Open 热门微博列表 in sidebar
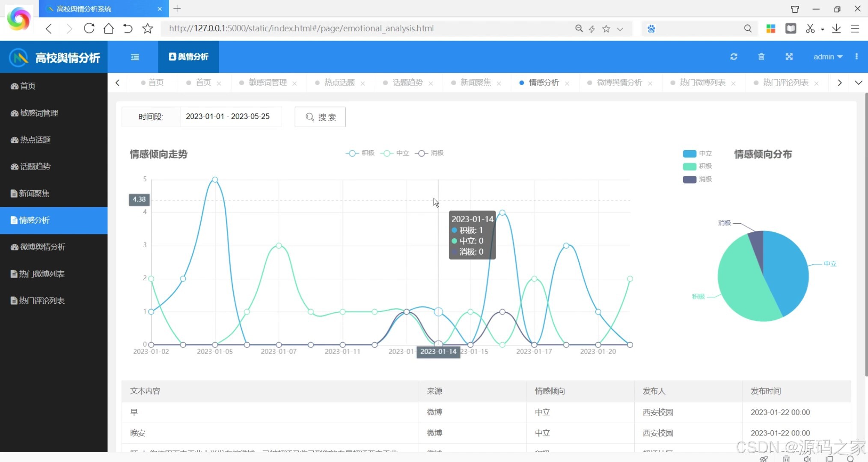Image resolution: width=868 pixels, height=462 pixels. [54, 274]
